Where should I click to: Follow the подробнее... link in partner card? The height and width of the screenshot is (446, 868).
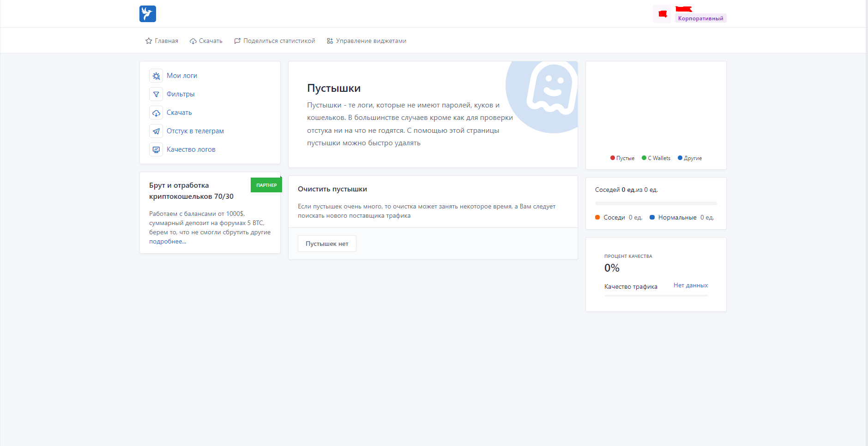pyautogui.click(x=168, y=242)
